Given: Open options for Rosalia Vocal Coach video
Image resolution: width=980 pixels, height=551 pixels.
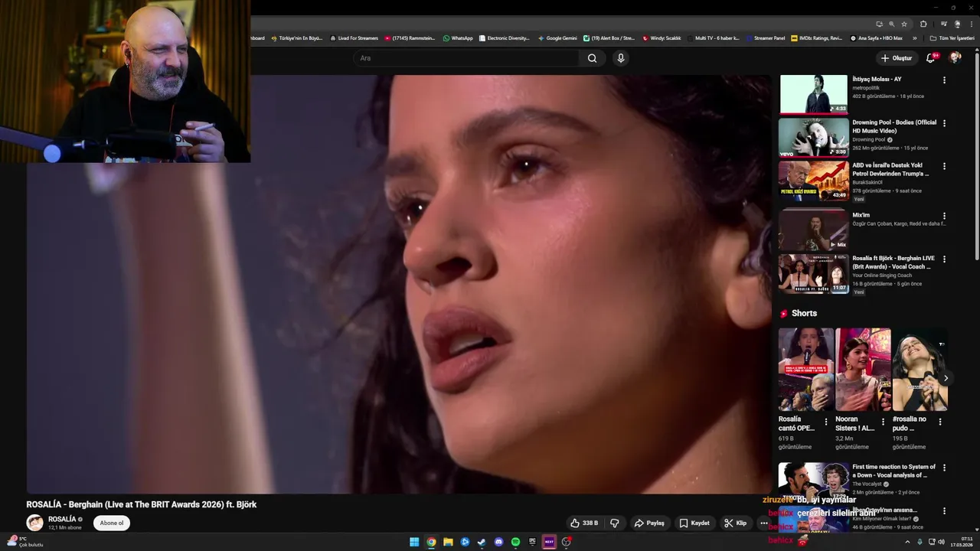Looking at the screenshot, I should click(x=944, y=259).
